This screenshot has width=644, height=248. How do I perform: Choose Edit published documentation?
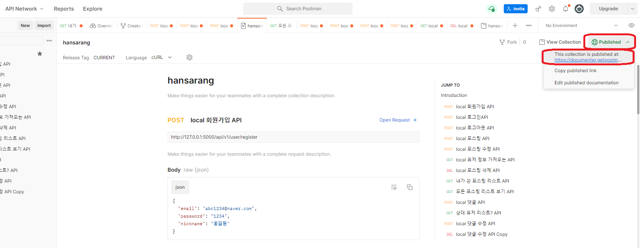(586, 83)
